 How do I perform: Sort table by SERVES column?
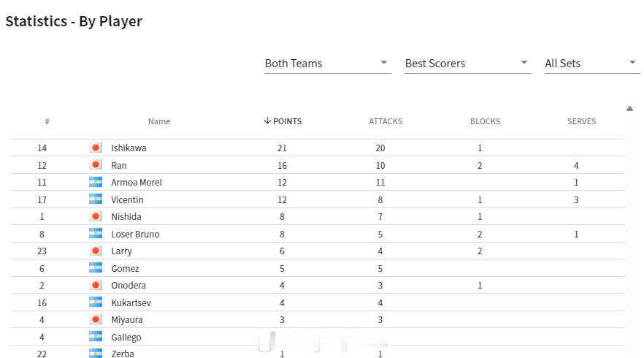pyautogui.click(x=581, y=121)
